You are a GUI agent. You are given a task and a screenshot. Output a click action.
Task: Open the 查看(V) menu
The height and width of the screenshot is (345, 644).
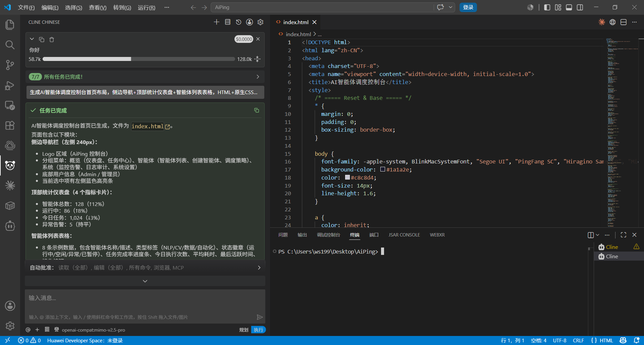[98, 7]
